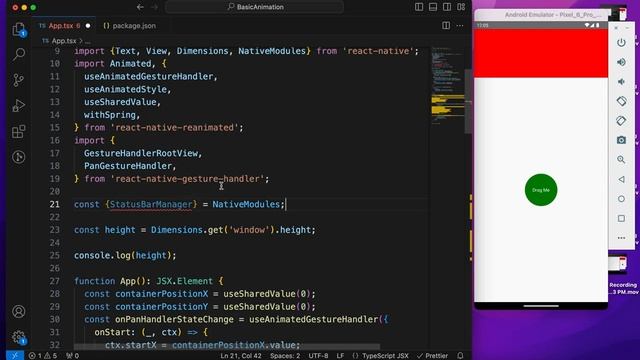Screen dimensions: 640x360
Task: Click the code minimap
Action: click(x=448, y=86)
